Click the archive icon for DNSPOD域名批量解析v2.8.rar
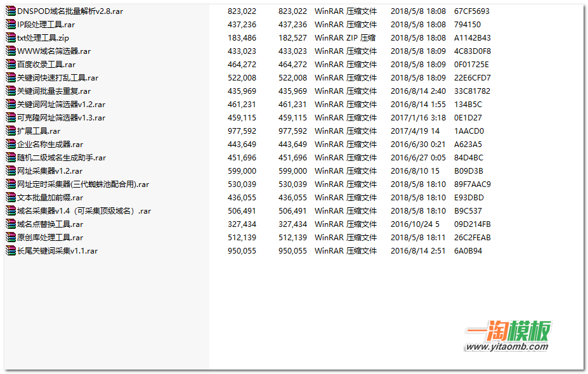Screen dimensions: 588x374 click(11, 11)
